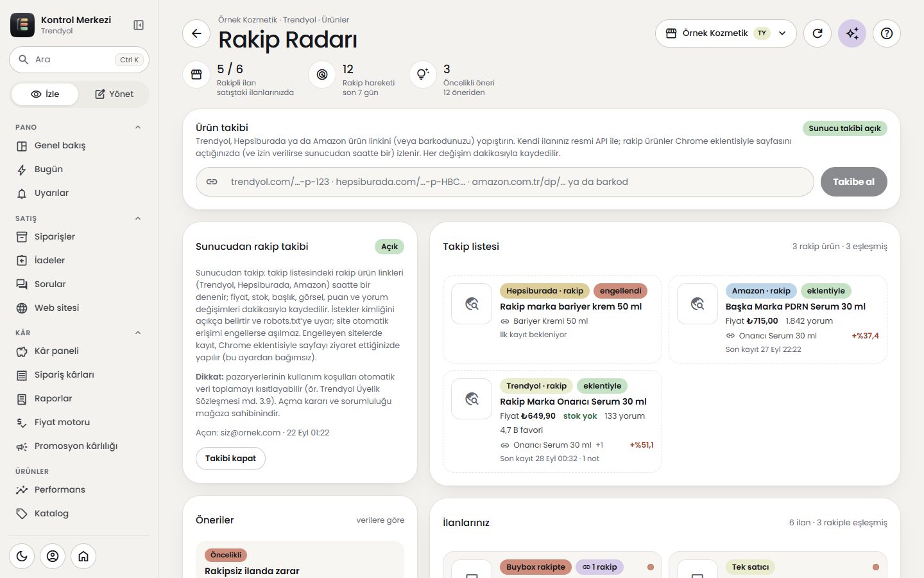This screenshot has width=924, height=578.
Task: Collapse the SATIŞ section
Action: pyautogui.click(x=138, y=218)
